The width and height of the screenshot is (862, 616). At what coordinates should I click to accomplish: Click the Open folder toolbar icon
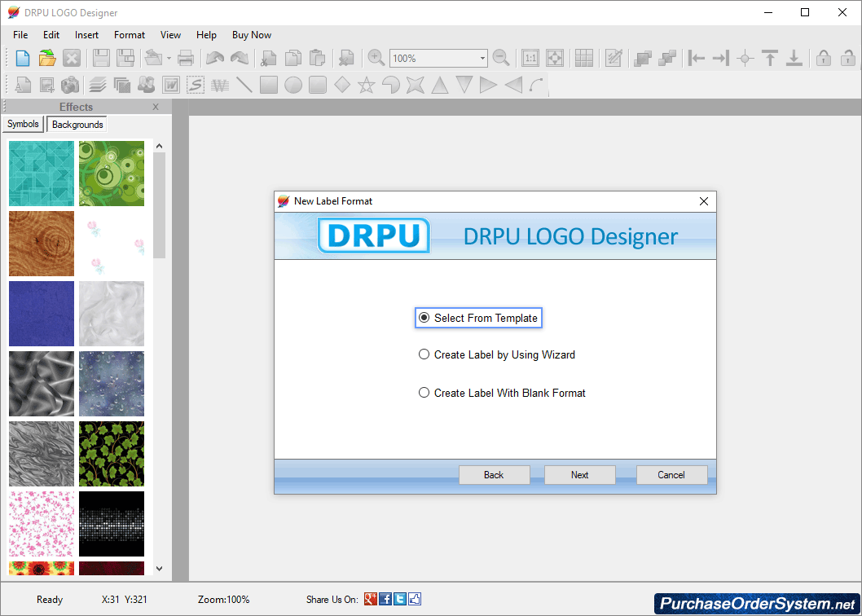coord(47,58)
